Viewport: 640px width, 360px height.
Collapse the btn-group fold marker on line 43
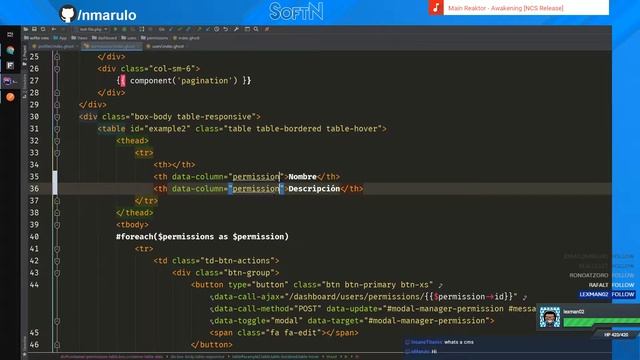click(x=57, y=273)
